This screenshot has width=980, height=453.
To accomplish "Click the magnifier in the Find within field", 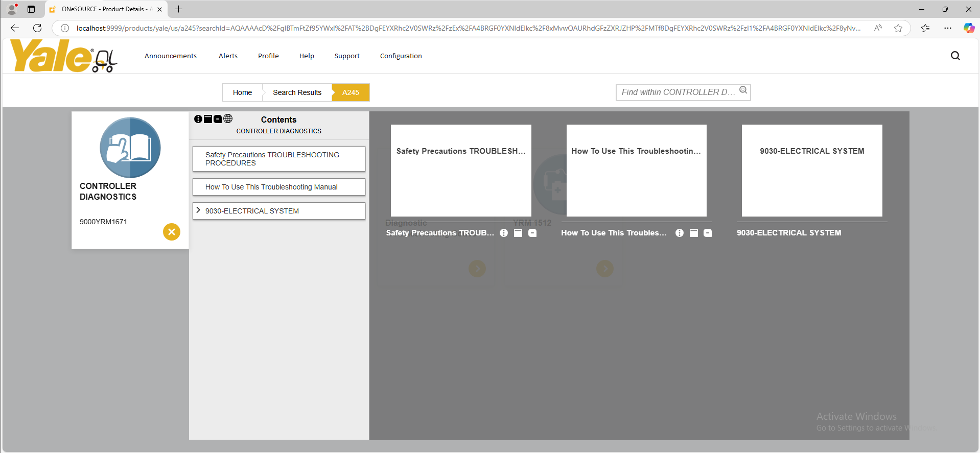I will point(743,90).
